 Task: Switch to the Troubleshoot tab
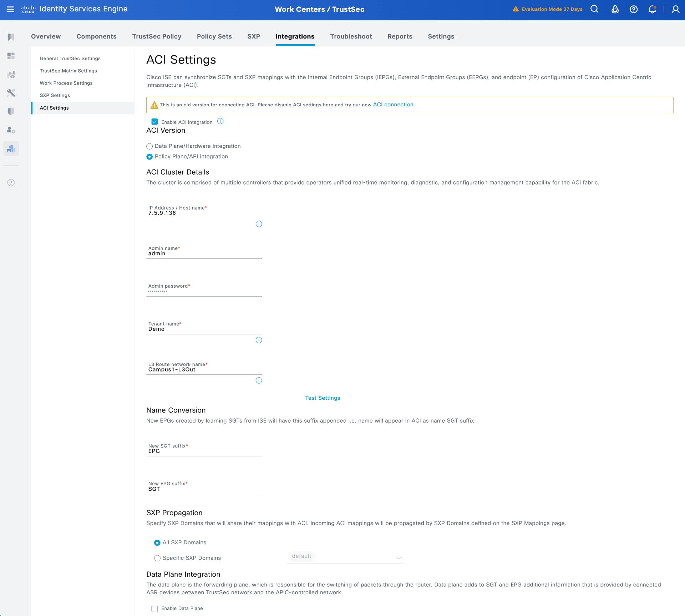(x=351, y=36)
